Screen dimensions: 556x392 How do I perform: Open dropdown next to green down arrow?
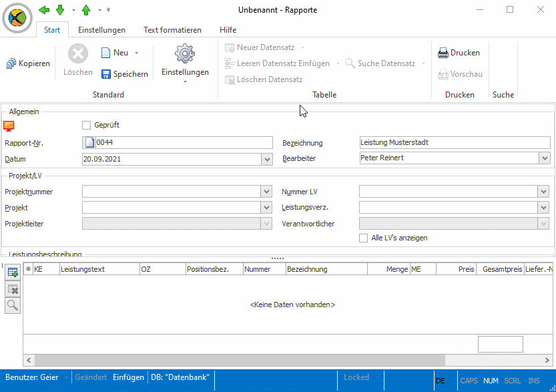73,10
